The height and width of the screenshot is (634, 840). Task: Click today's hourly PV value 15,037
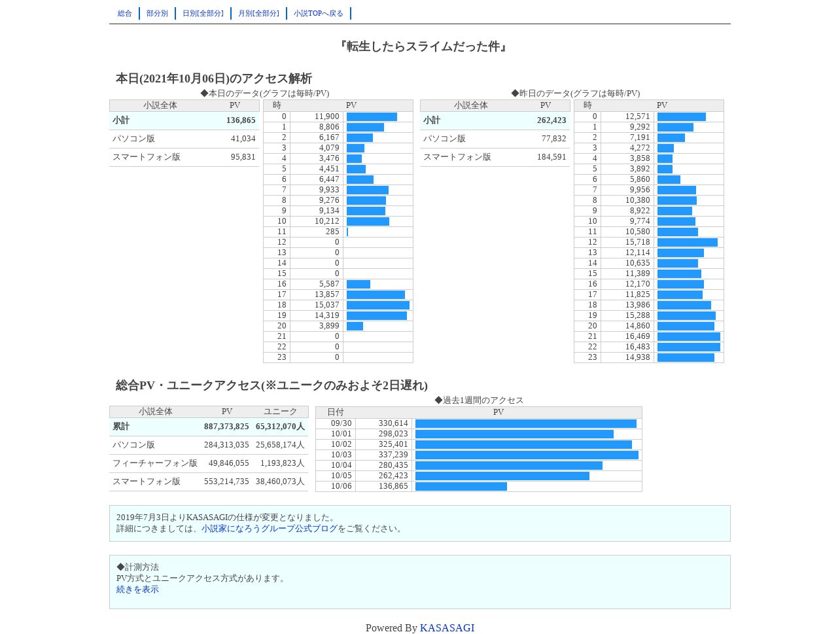(326, 305)
